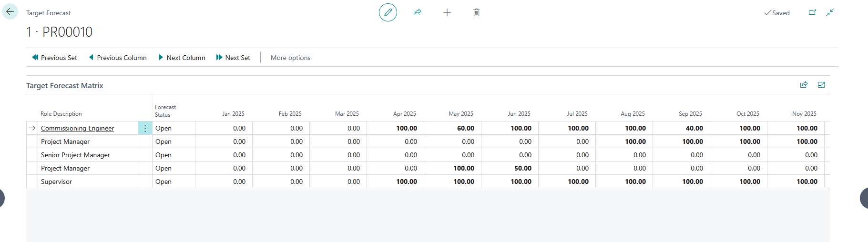Expand the Target Forecast Matrix section
Viewport: 868px width, 242px height.
(x=821, y=85)
